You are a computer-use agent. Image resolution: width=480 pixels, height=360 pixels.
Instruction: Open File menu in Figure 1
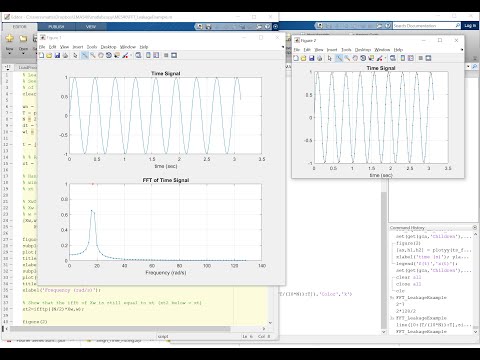(42, 47)
